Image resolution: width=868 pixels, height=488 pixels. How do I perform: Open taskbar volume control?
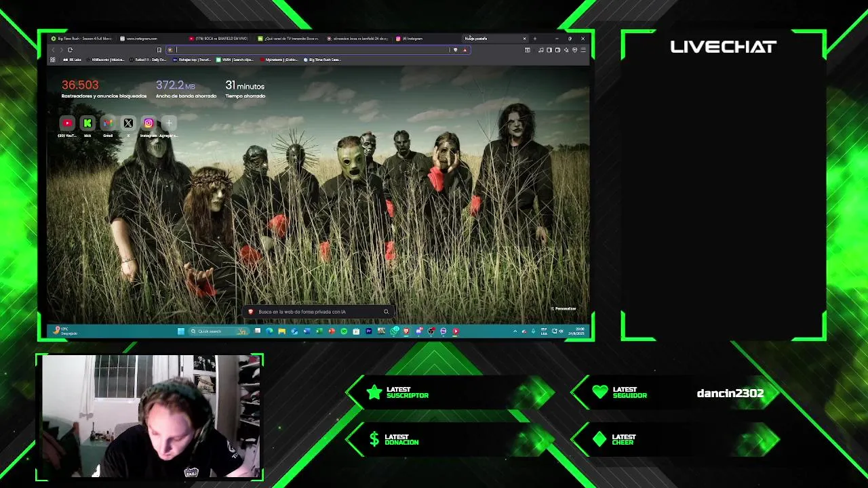click(x=561, y=331)
